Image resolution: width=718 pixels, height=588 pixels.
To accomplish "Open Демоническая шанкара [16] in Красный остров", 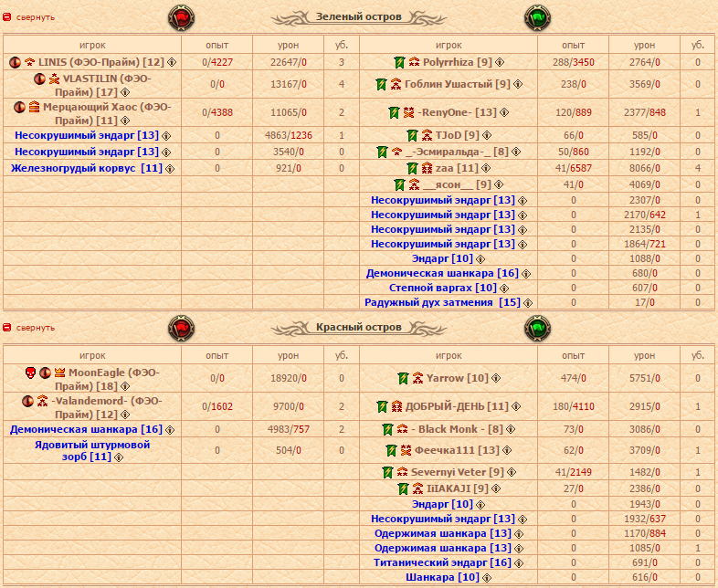I will 86,429.
